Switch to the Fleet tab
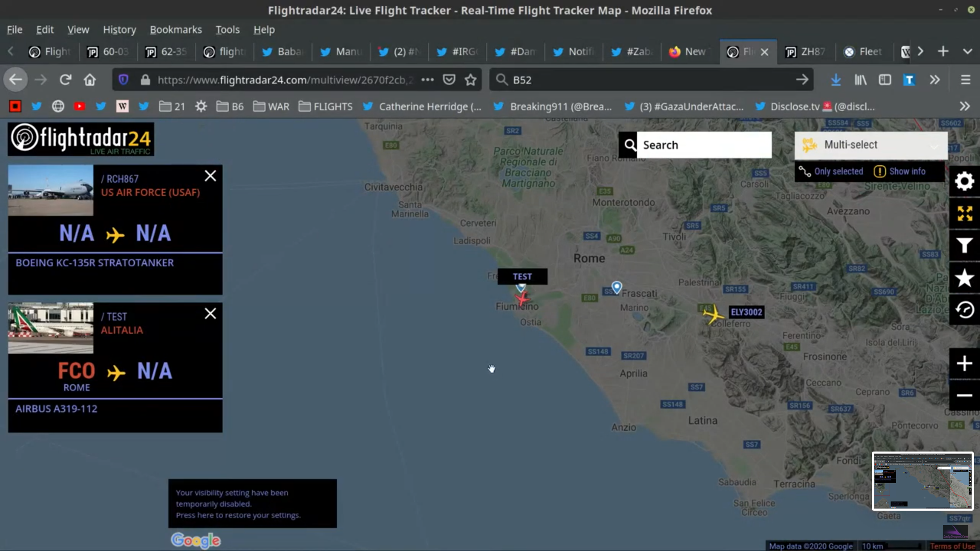 click(x=863, y=52)
